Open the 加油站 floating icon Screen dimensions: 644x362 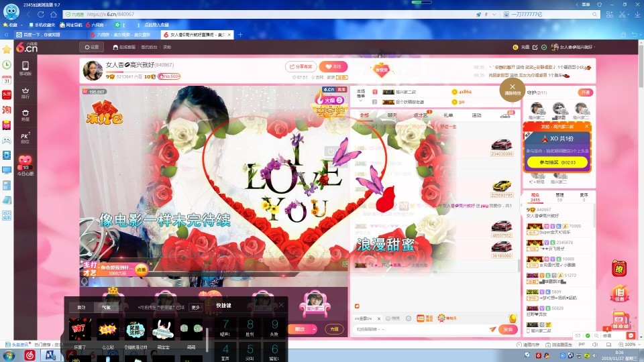click(x=620, y=321)
